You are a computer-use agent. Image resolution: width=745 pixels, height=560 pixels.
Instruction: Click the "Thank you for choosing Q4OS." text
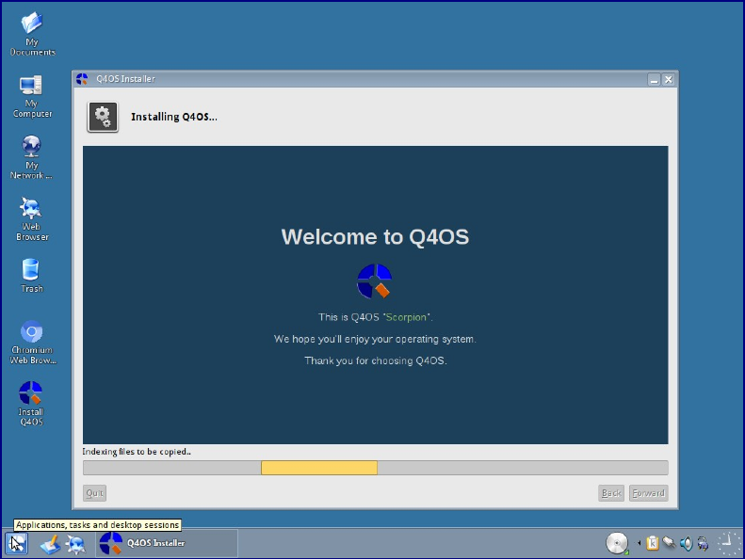(x=376, y=361)
